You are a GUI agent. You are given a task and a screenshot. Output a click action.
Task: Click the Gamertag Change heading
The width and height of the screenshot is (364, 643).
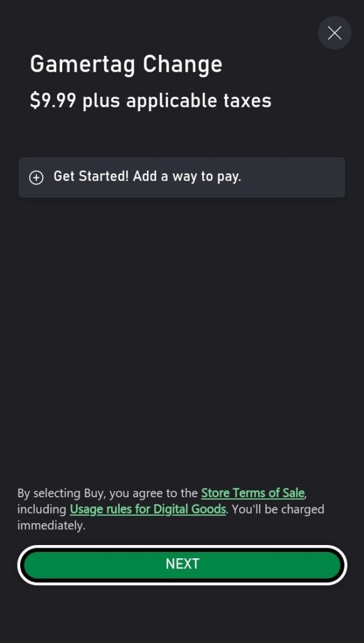pos(126,64)
